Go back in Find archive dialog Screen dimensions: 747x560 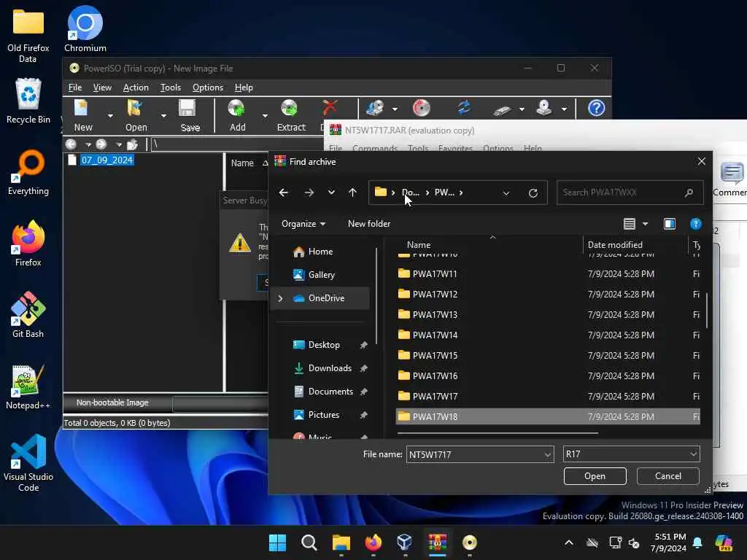pos(284,192)
